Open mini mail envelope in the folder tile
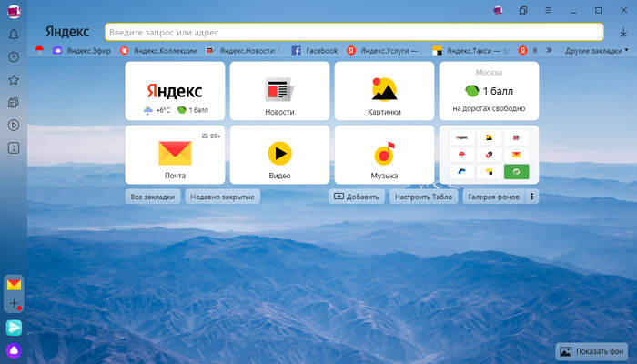 [516, 155]
